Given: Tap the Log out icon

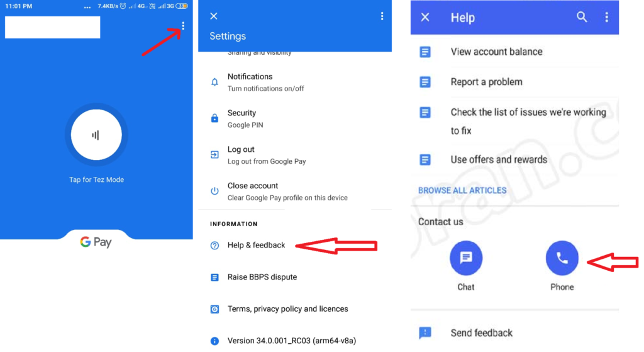Looking at the screenshot, I should pos(214,155).
